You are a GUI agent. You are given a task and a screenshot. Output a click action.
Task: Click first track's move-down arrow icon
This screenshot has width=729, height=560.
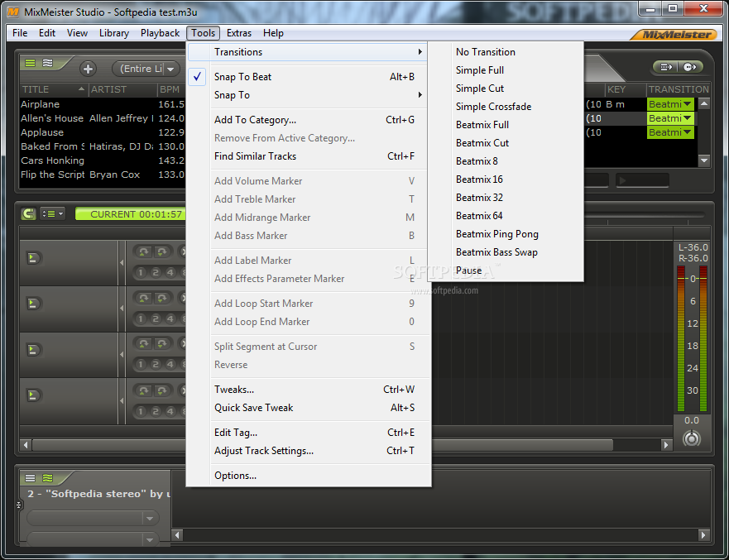(x=161, y=251)
